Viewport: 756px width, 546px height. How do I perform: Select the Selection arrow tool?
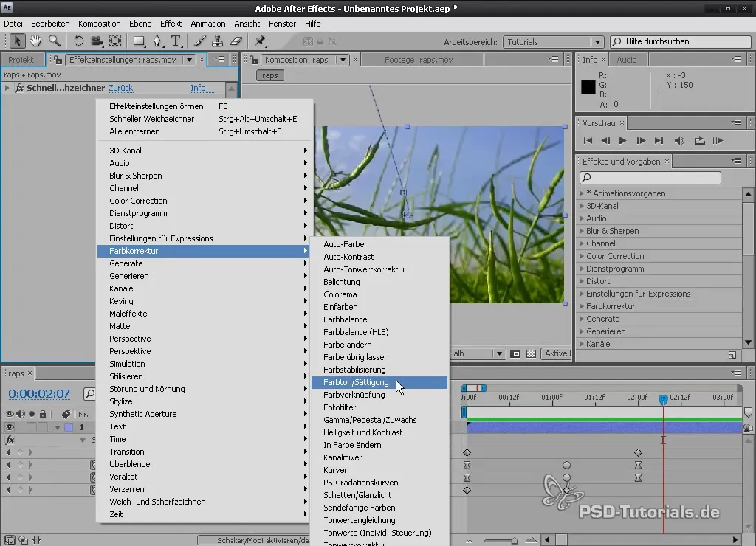(x=18, y=41)
